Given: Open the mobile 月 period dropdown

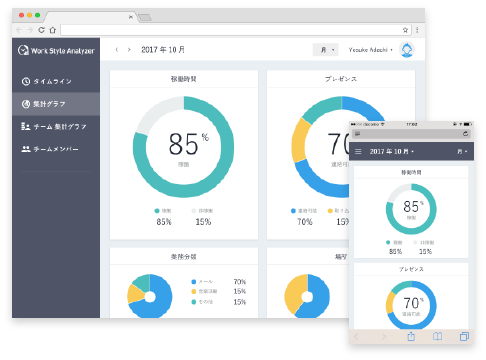Looking at the screenshot, I should pos(462,151).
